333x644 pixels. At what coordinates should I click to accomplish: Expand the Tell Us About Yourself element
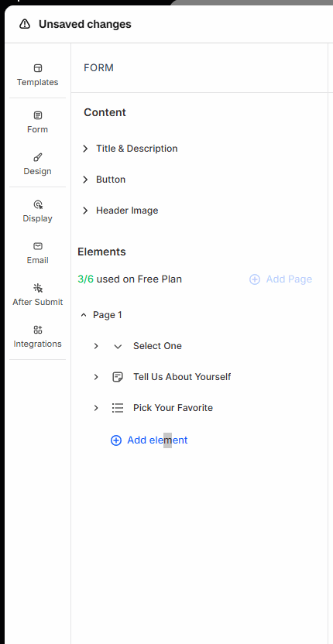pyautogui.click(x=96, y=377)
